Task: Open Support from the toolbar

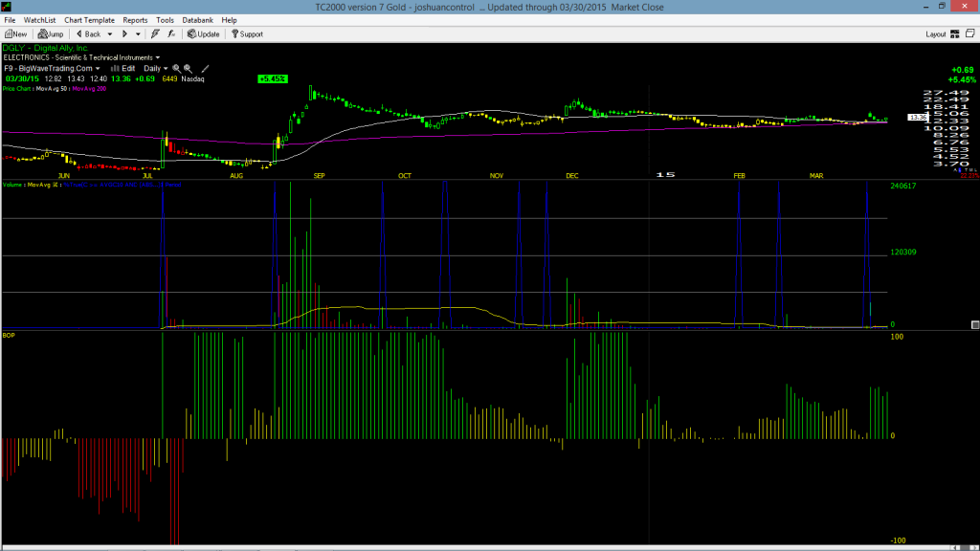Action: tap(248, 34)
